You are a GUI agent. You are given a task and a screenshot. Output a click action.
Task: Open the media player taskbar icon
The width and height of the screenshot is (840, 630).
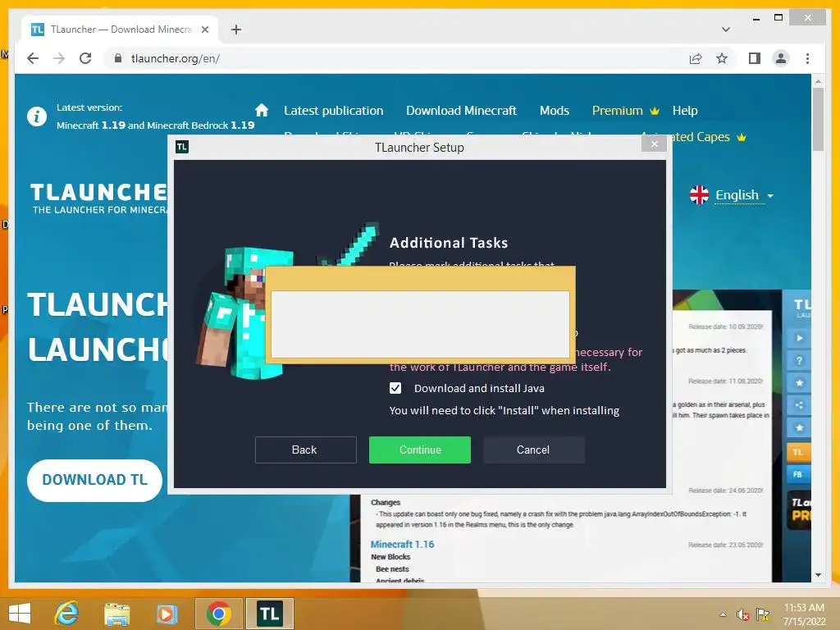[167, 614]
